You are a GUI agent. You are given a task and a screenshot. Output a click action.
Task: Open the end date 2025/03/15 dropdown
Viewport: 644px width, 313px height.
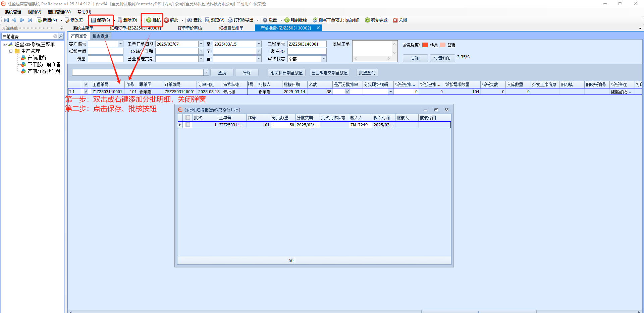(259, 44)
